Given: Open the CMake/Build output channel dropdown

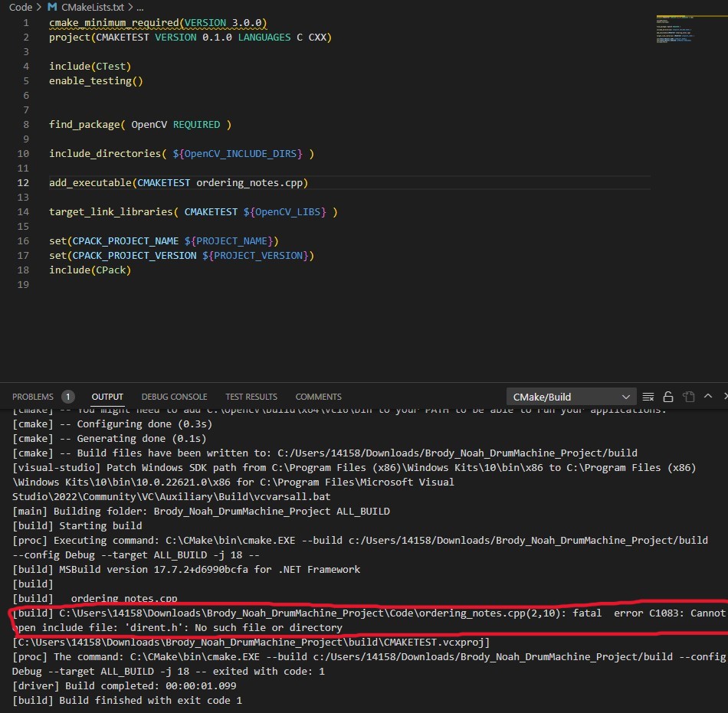Looking at the screenshot, I should click(x=571, y=396).
